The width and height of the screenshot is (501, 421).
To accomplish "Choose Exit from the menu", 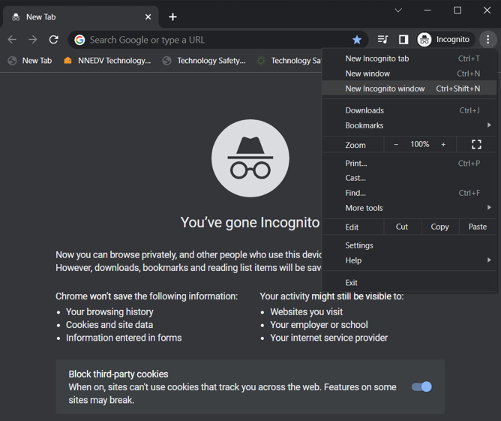I will point(409,283).
